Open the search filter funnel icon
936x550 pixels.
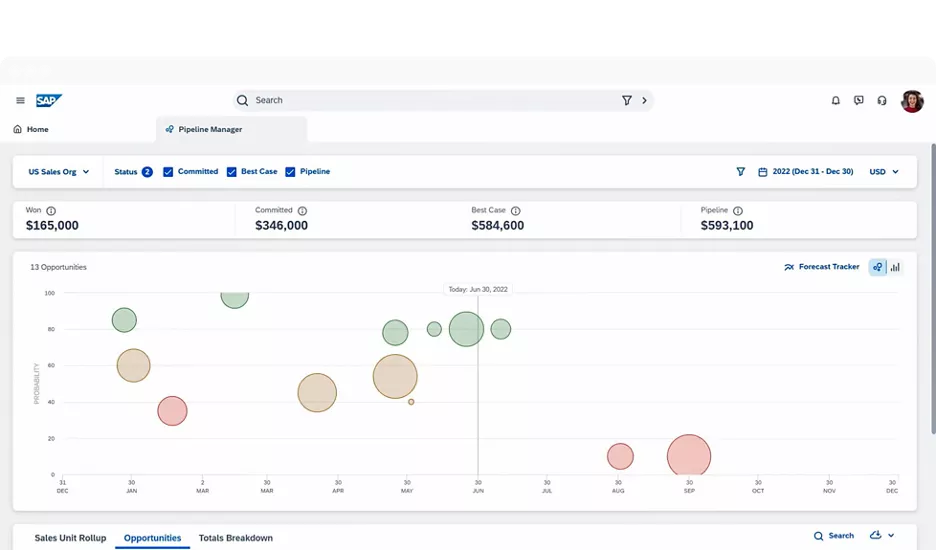pyautogui.click(x=627, y=100)
